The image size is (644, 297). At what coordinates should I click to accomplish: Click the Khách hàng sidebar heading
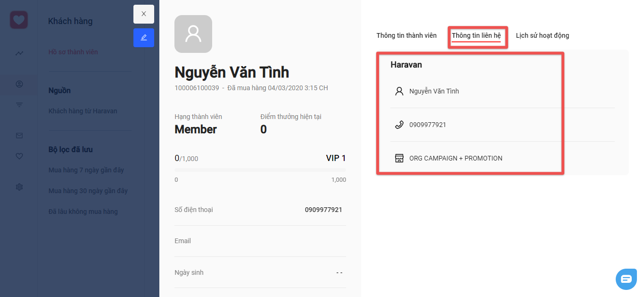[70, 21]
